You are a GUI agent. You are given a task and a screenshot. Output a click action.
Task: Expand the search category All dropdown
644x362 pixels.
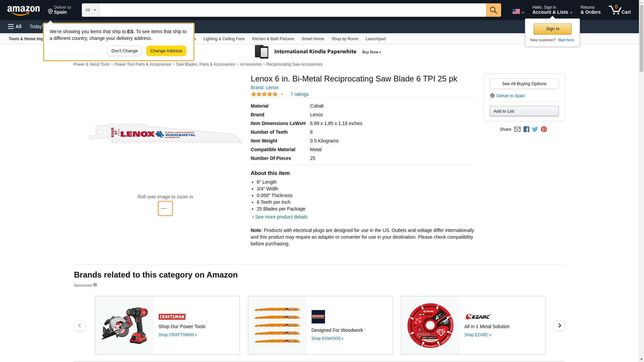[90, 10]
